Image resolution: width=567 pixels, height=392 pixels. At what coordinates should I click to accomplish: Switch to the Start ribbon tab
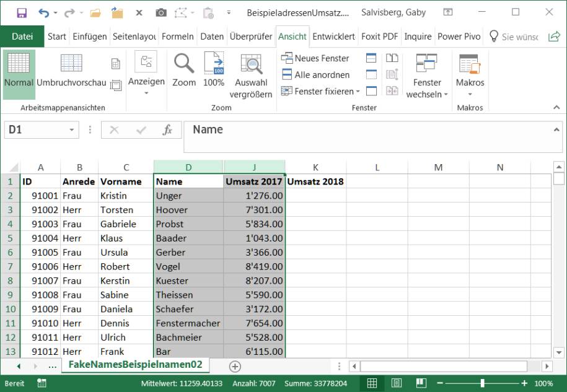(57, 37)
